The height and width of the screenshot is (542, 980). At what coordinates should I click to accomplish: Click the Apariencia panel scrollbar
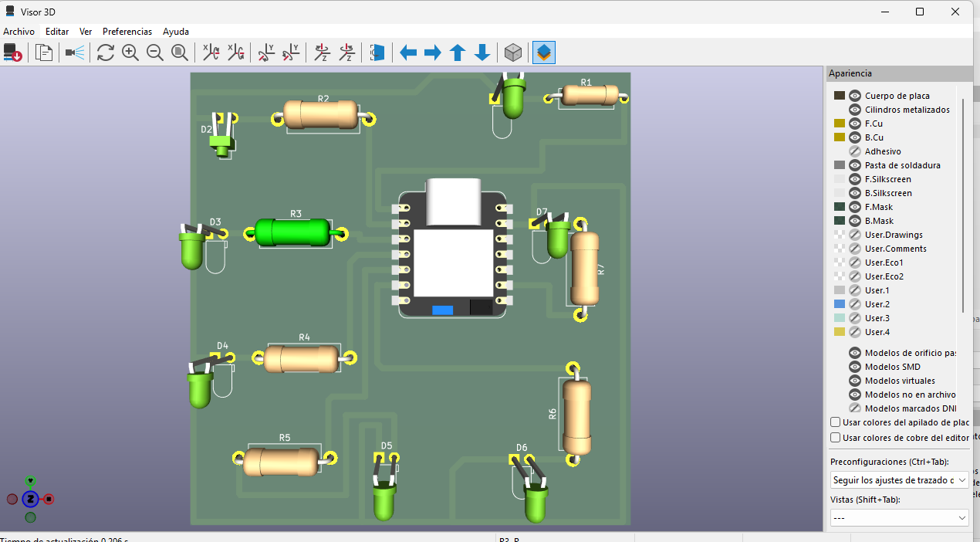963,205
